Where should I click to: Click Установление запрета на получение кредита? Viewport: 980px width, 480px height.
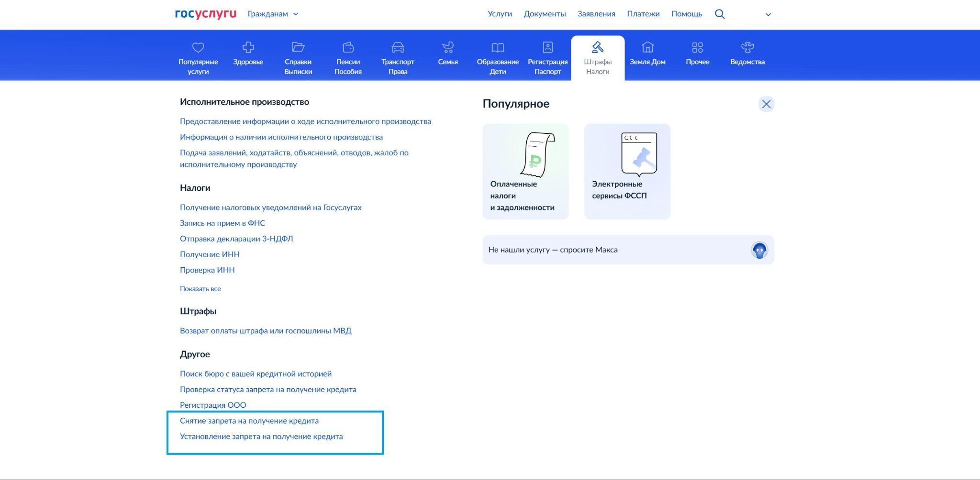tap(261, 436)
